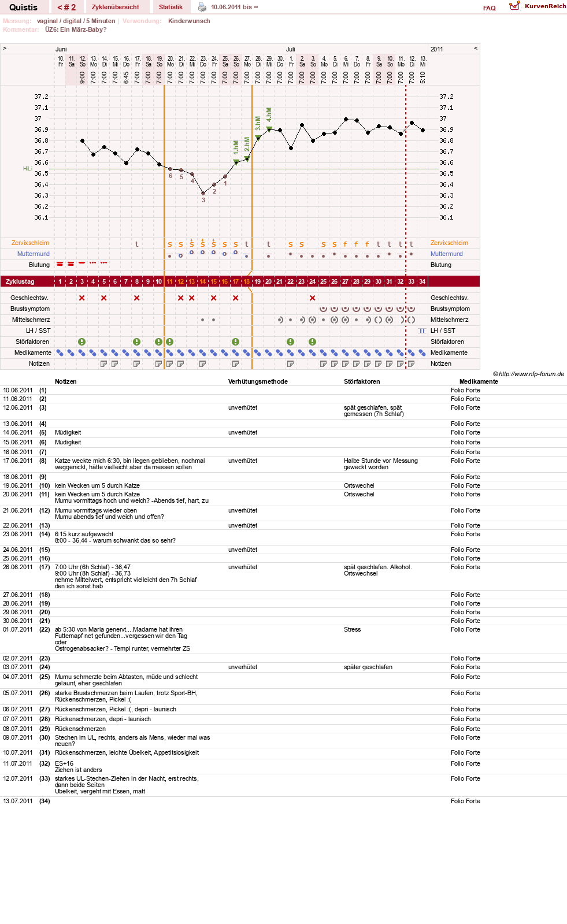
Task: Select the lowest temperature point on cycle day 14
Action: [x=203, y=193]
